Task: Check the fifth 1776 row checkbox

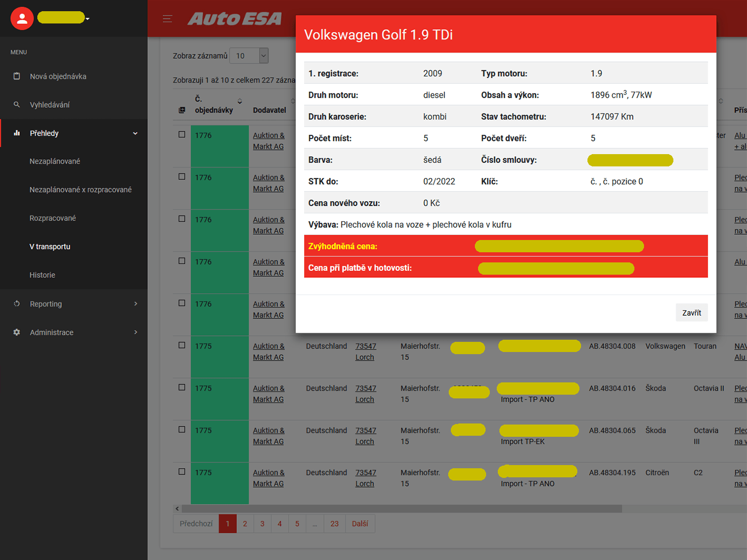Action: (x=182, y=303)
